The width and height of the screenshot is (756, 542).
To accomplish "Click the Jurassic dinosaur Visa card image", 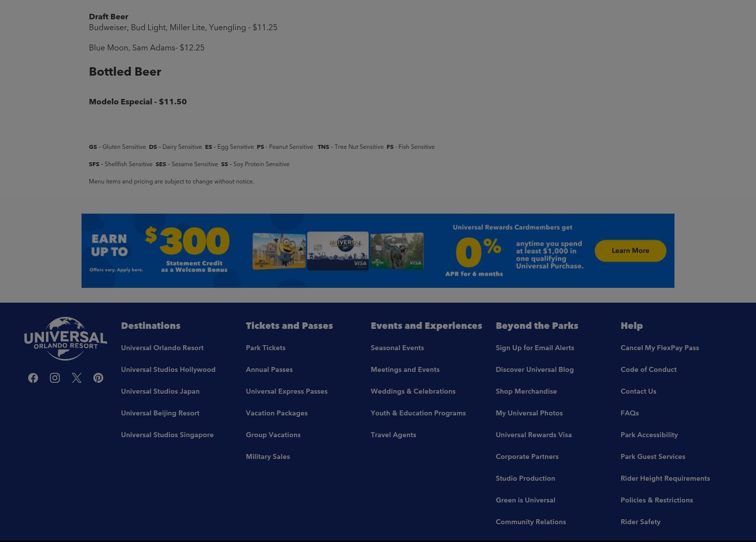I will click(x=397, y=251).
